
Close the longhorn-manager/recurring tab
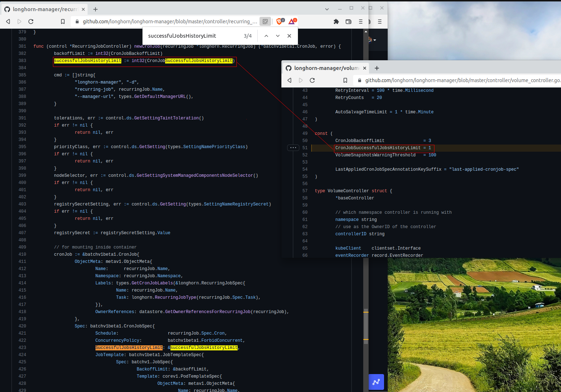(x=83, y=9)
